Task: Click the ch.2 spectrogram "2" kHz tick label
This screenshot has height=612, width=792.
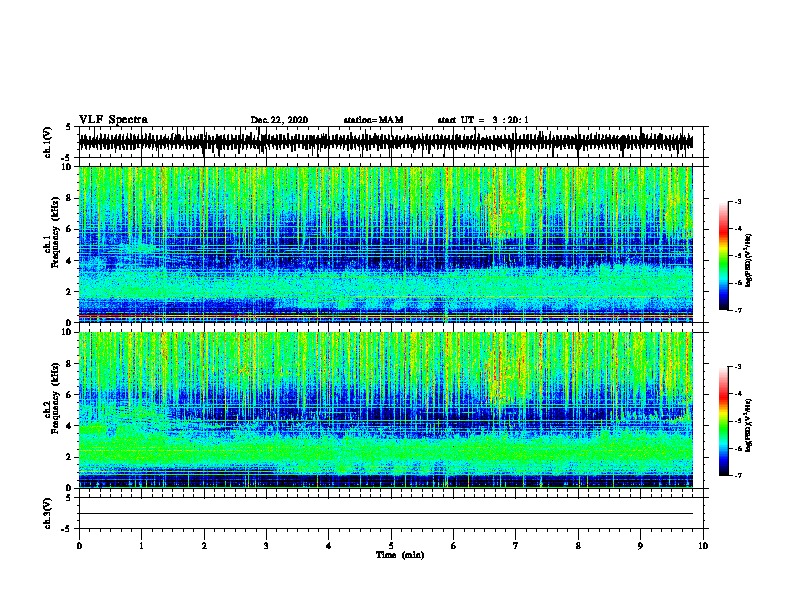Action: pos(69,457)
